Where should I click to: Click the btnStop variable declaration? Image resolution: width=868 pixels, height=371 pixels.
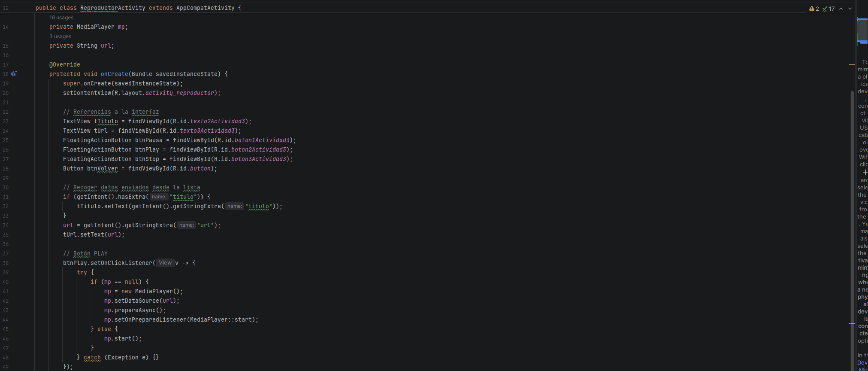[x=147, y=159]
